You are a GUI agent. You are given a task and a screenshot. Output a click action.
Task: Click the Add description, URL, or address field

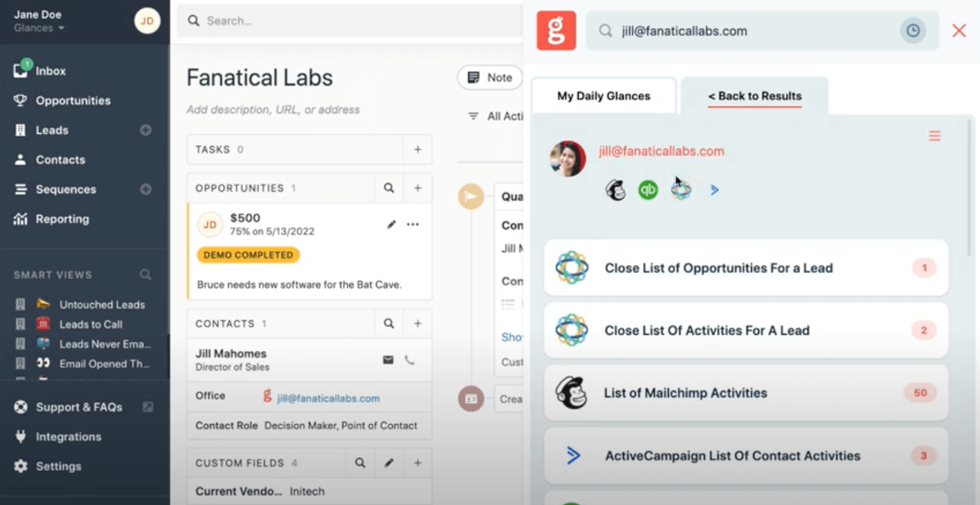(273, 109)
